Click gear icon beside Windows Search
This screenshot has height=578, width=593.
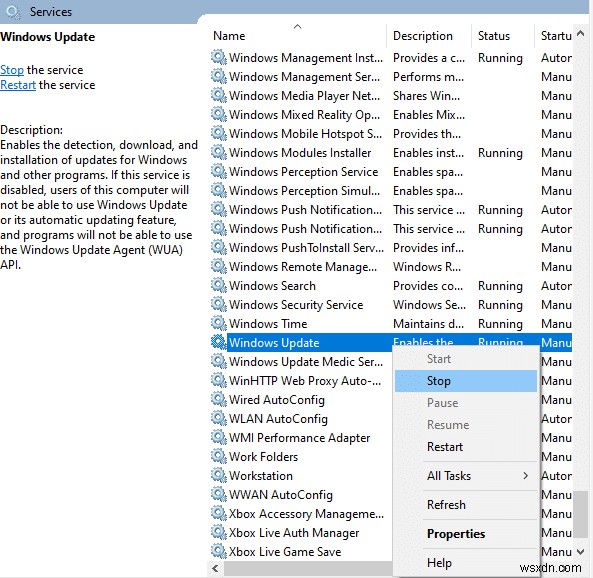219,286
